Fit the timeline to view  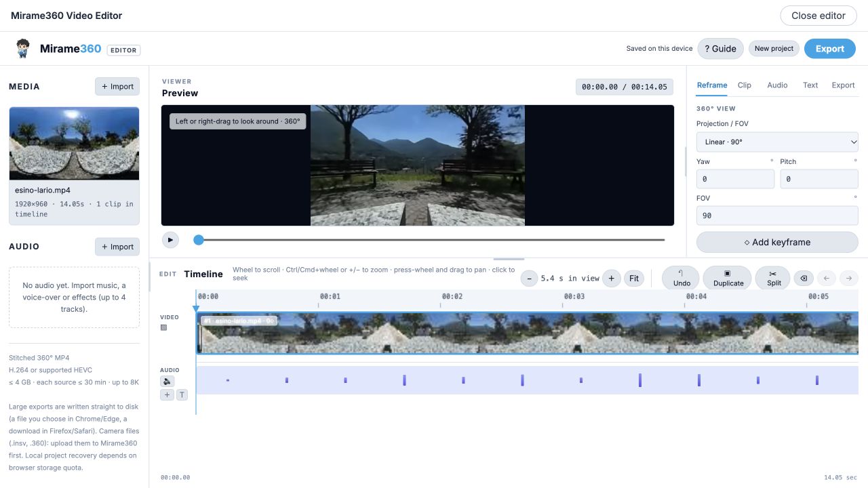tap(634, 278)
